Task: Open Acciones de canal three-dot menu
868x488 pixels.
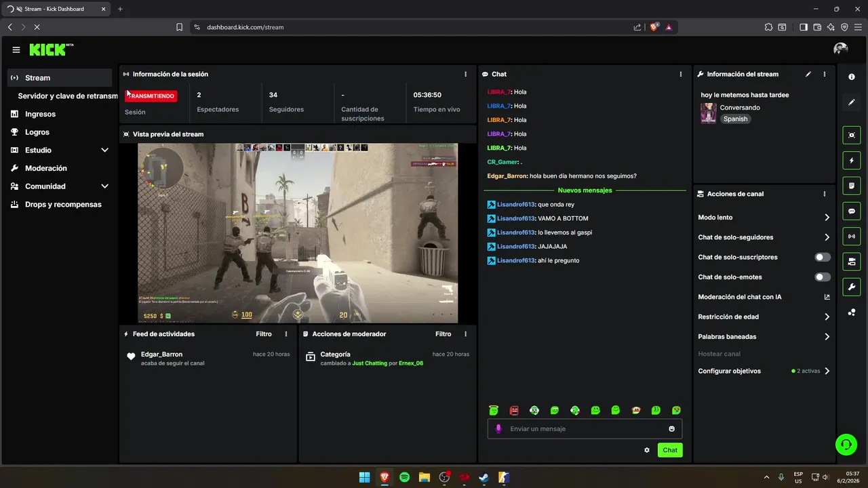Action: (825, 194)
